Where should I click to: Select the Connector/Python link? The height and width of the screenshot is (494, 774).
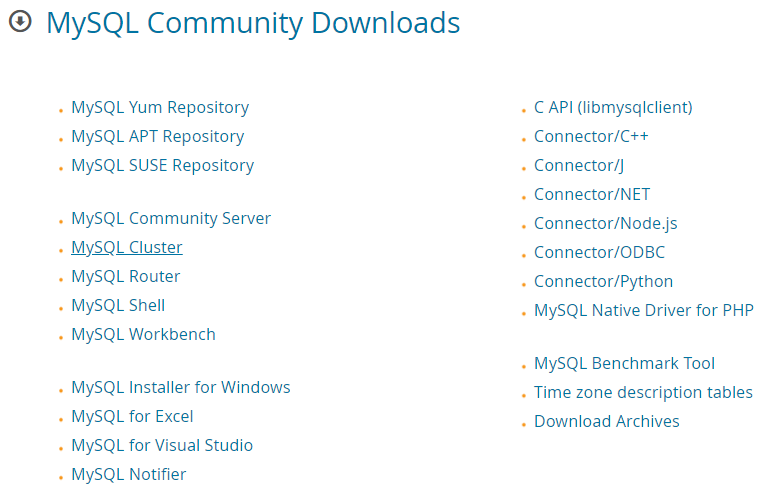[x=603, y=282]
